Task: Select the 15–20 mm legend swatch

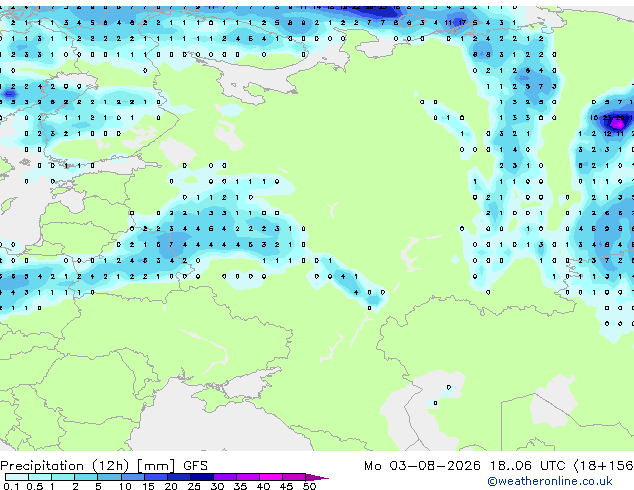Action: [x=155, y=477]
